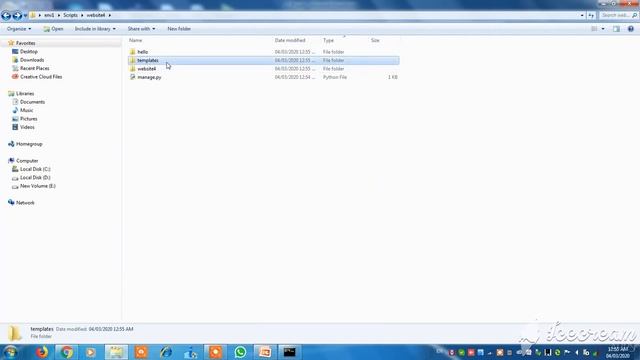640x360 pixels.
Task: Open the view options dropdown arrow
Action: click(x=603, y=29)
